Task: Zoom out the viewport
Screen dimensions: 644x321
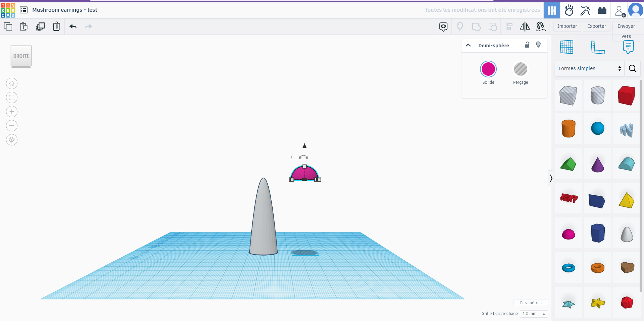Action: [12, 126]
